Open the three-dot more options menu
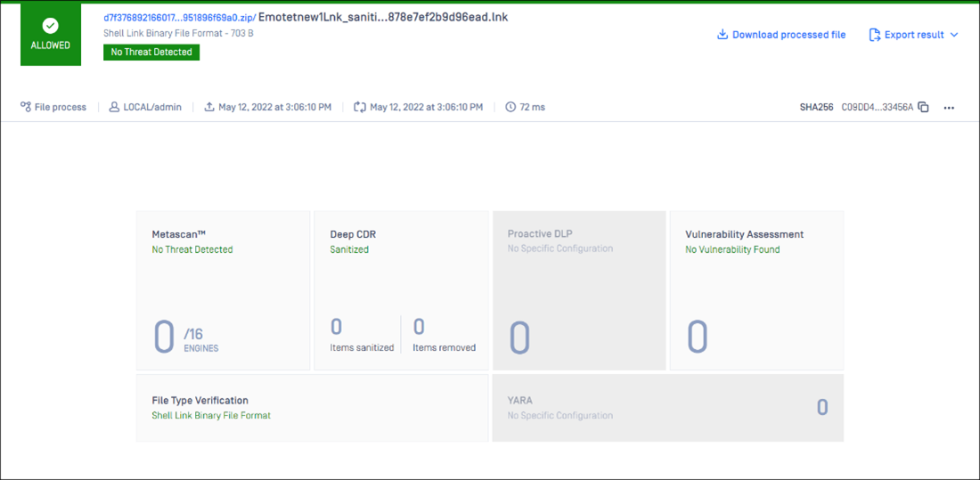Screen dimensions: 980x480 949,108
